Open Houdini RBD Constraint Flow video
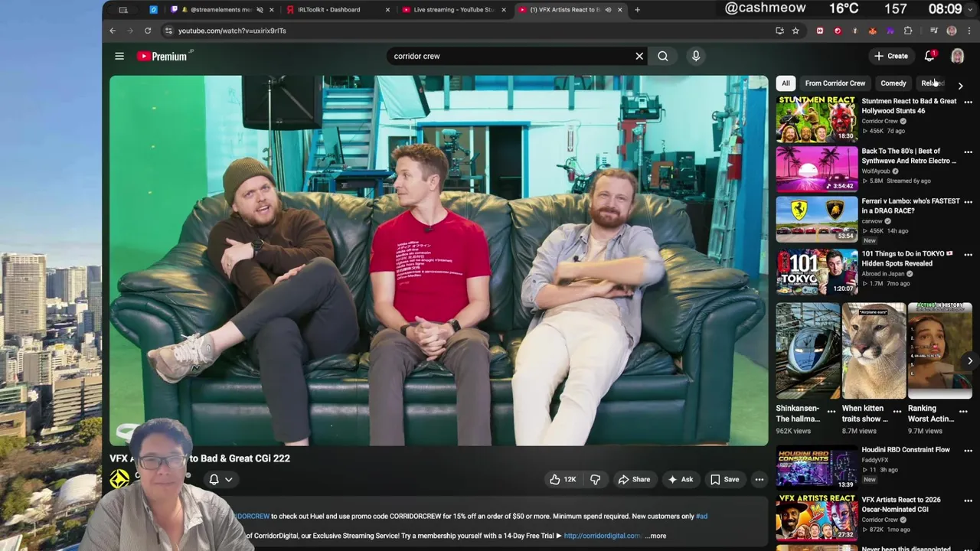 click(816, 468)
